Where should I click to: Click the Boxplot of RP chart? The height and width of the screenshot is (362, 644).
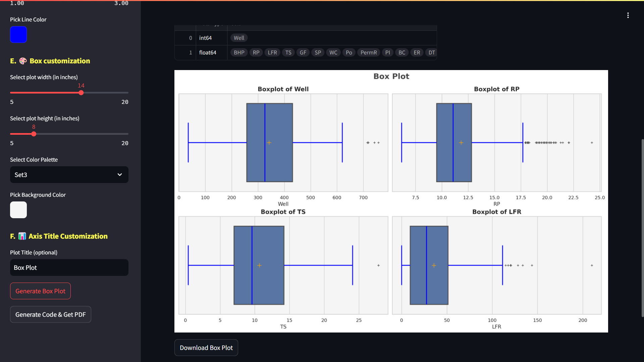(496, 142)
